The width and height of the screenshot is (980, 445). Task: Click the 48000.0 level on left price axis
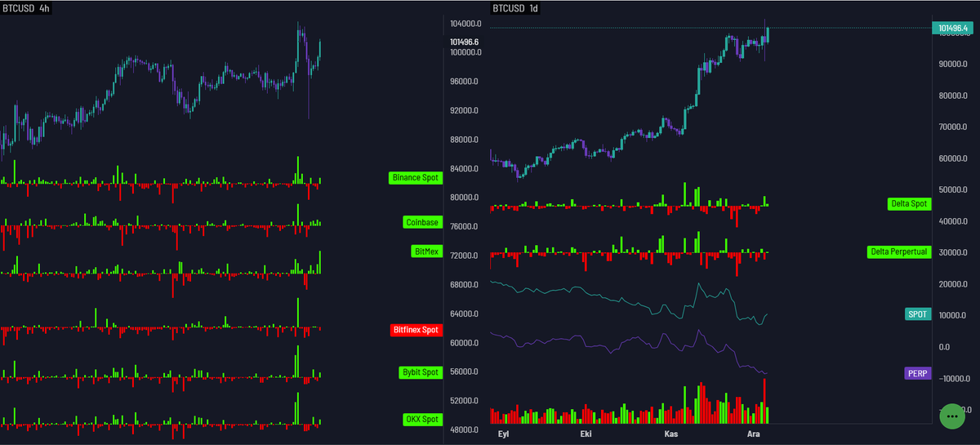[x=465, y=430]
